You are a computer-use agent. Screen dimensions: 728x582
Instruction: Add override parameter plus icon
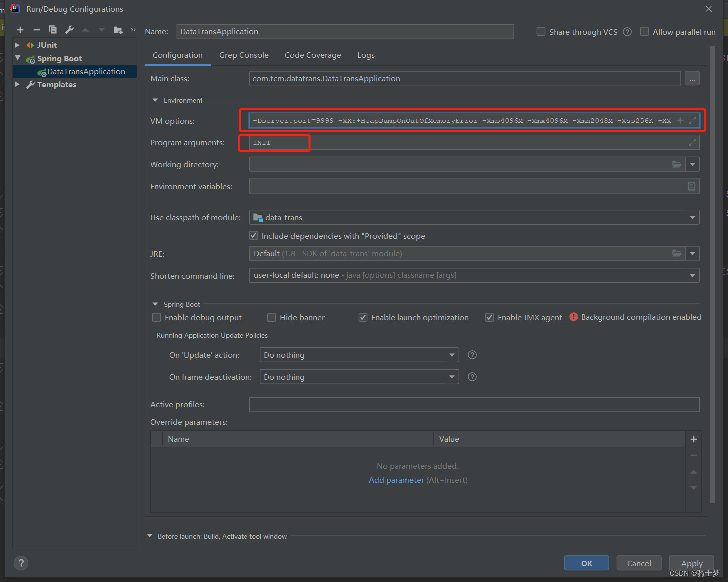pyautogui.click(x=694, y=439)
